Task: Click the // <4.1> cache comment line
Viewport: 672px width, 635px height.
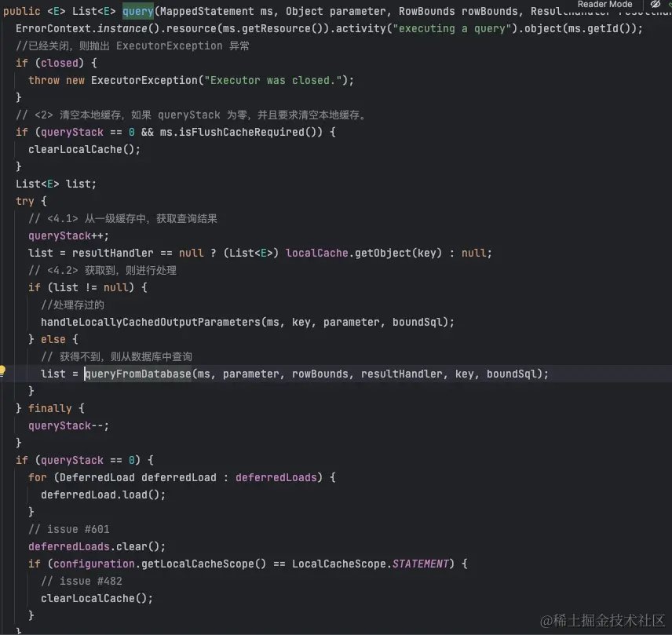Action: click(123, 218)
